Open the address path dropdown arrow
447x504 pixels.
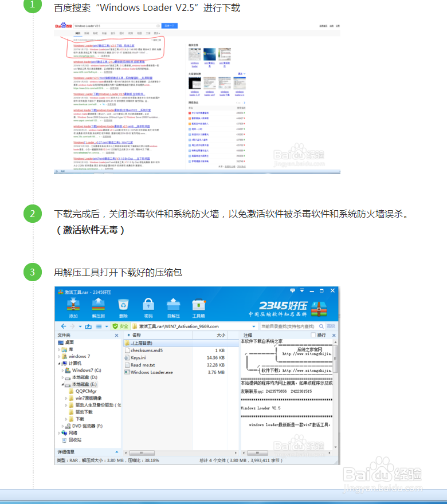(254, 326)
